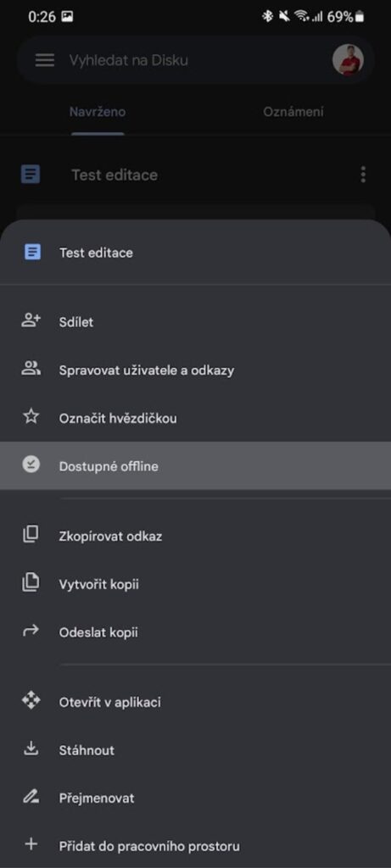Switch to the Oznámení tab
The image size is (391, 868).
pyautogui.click(x=293, y=112)
